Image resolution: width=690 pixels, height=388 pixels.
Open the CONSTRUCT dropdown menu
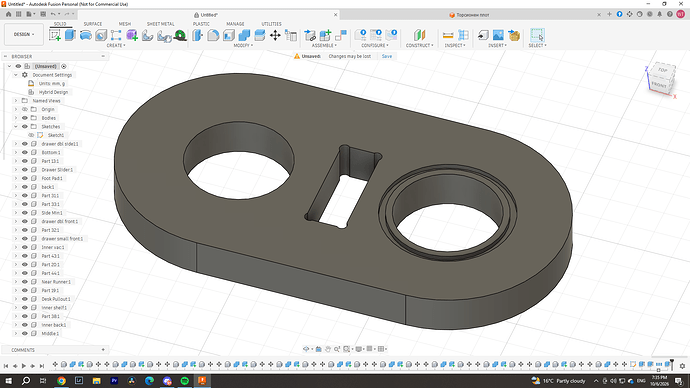[x=419, y=45]
